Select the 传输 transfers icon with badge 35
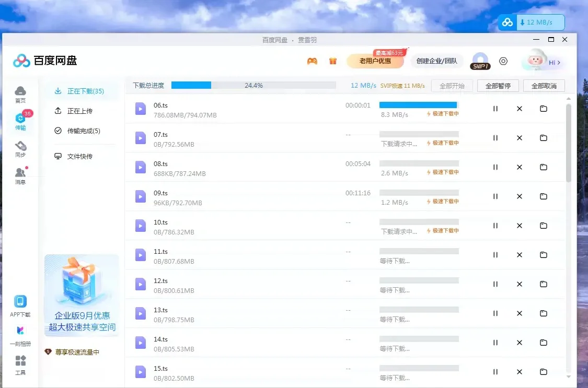The width and height of the screenshot is (588, 388). coord(20,121)
